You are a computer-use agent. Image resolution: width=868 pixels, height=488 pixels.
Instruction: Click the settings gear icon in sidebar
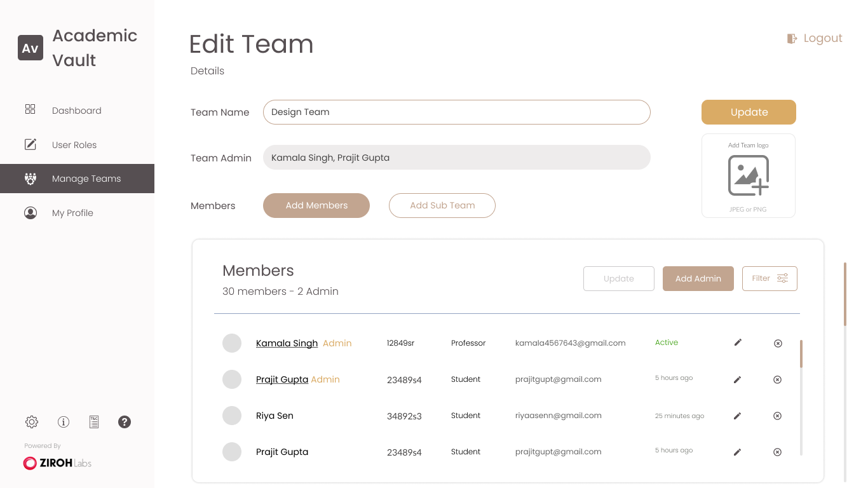pos(32,422)
